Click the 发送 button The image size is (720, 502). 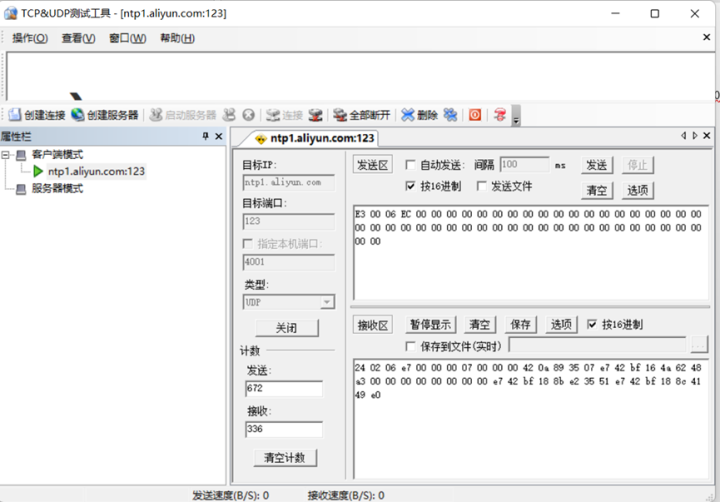(597, 165)
